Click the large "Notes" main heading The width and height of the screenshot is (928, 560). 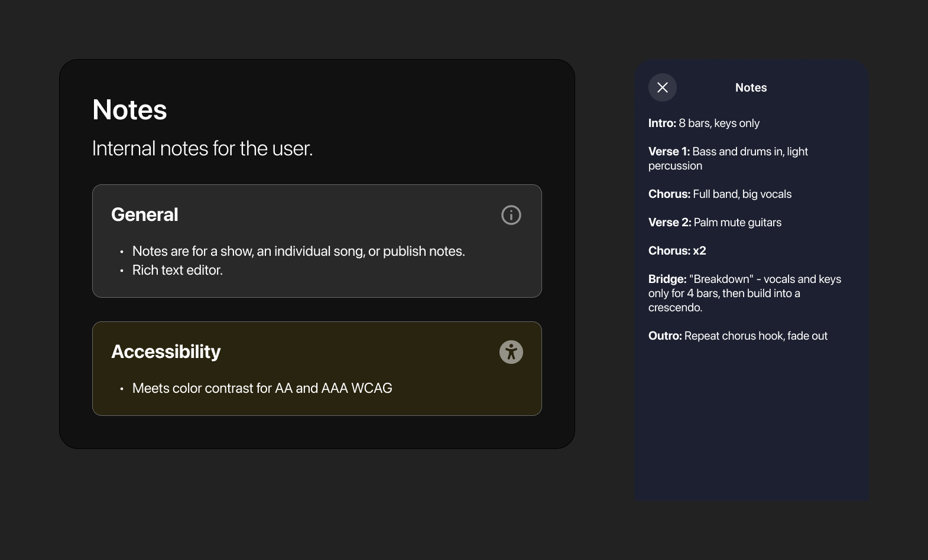coord(129,110)
